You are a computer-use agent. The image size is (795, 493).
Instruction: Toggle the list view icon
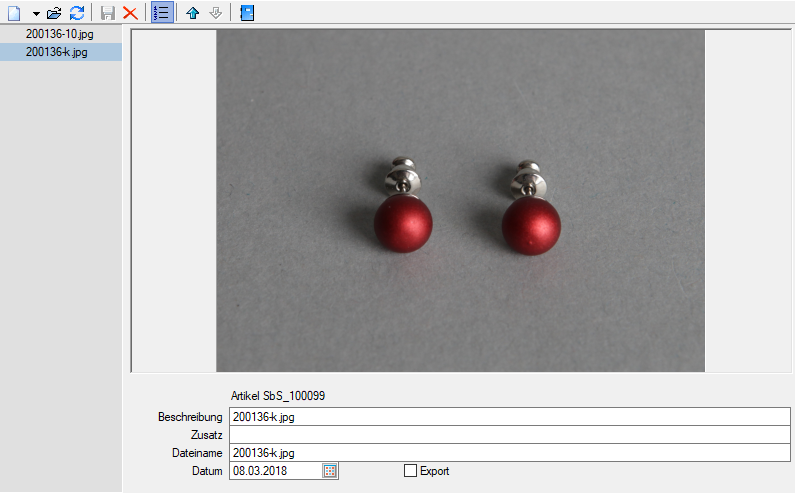[162, 13]
